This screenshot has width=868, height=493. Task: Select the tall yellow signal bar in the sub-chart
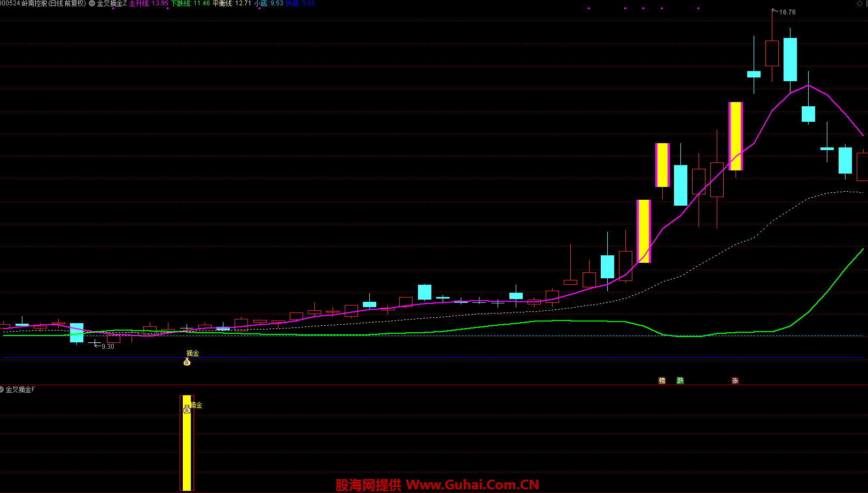(187, 443)
